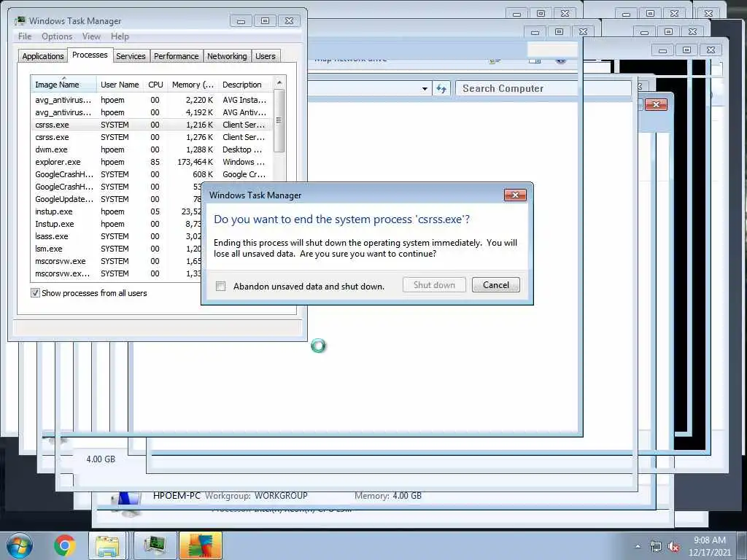Select the Processes tab
Screen dimensions: 747x560
pos(90,55)
